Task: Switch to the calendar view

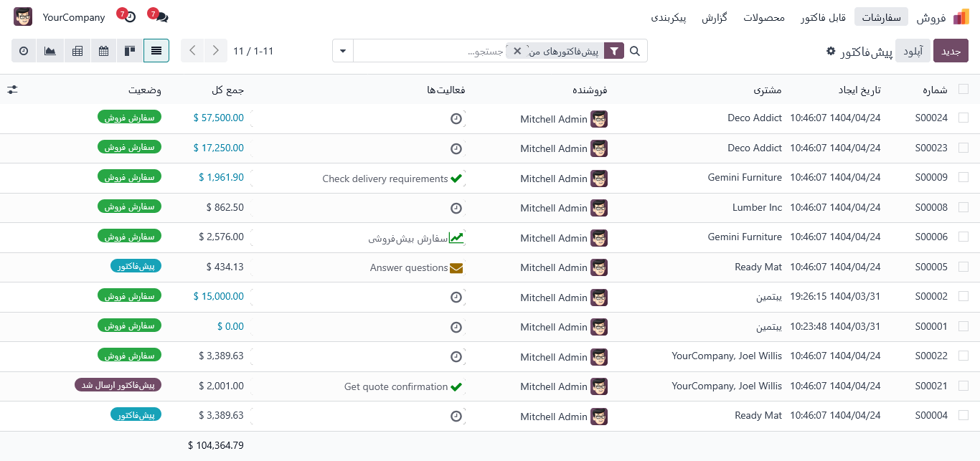Action: point(104,51)
